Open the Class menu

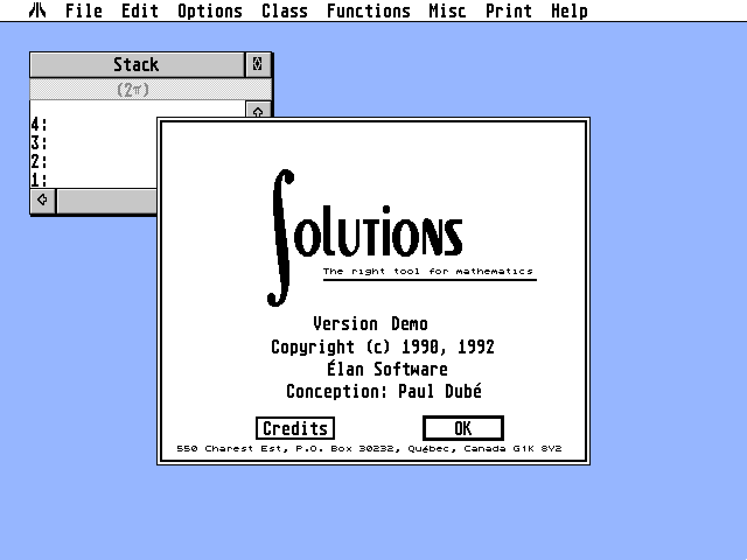(285, 10)
